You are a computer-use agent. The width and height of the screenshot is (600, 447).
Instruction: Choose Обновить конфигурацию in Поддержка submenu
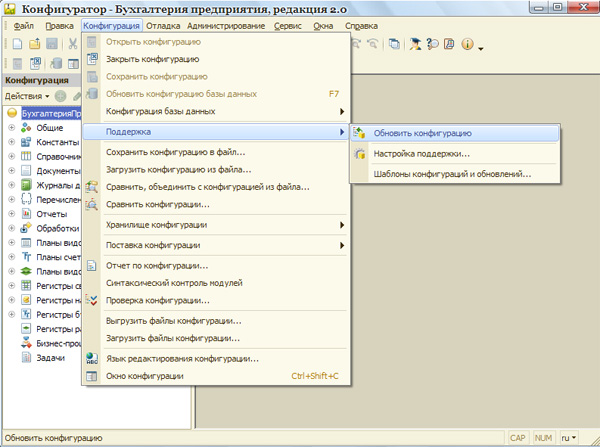click(455, 133)
